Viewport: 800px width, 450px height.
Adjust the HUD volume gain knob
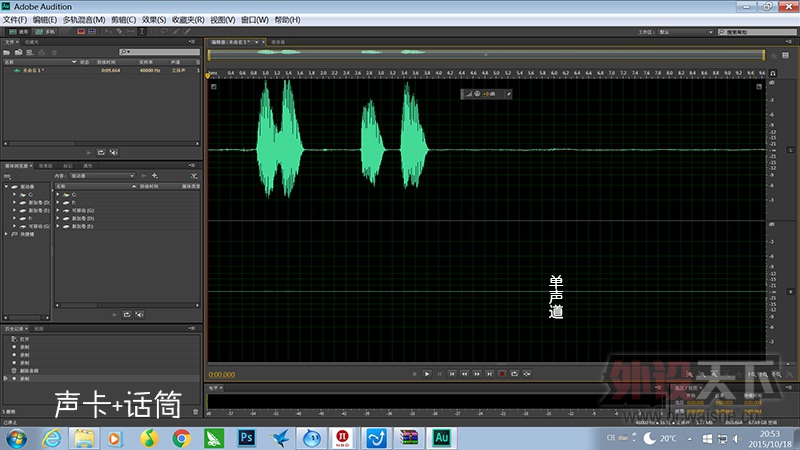pos(478,94)
